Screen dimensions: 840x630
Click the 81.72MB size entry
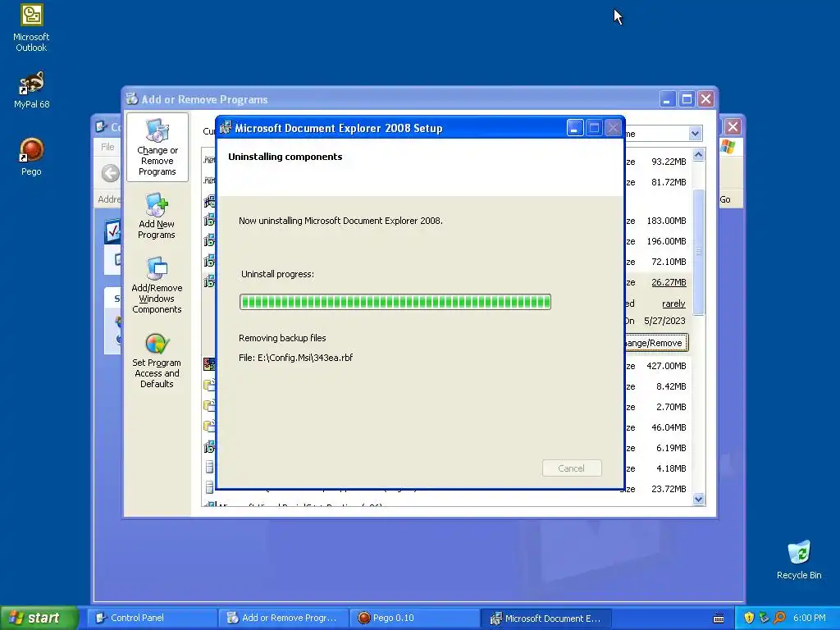(x=669, y=182)
